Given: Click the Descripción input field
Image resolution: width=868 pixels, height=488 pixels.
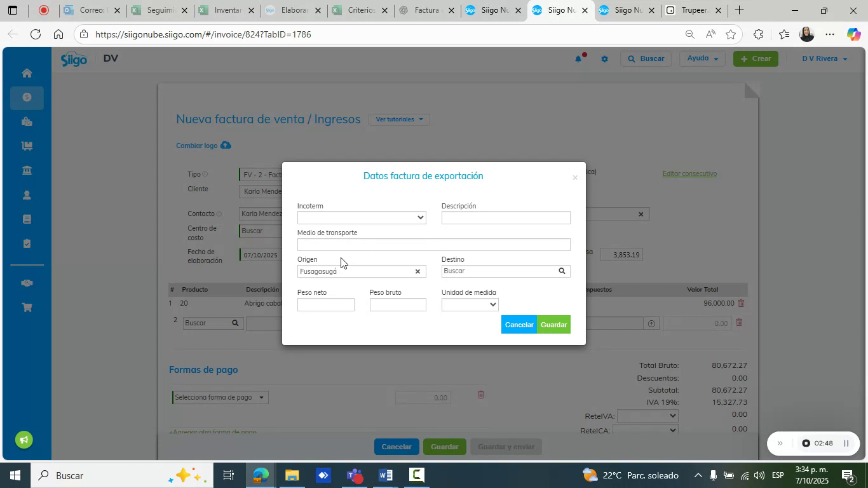Looking at the screenshot, I should pos(506,218).
